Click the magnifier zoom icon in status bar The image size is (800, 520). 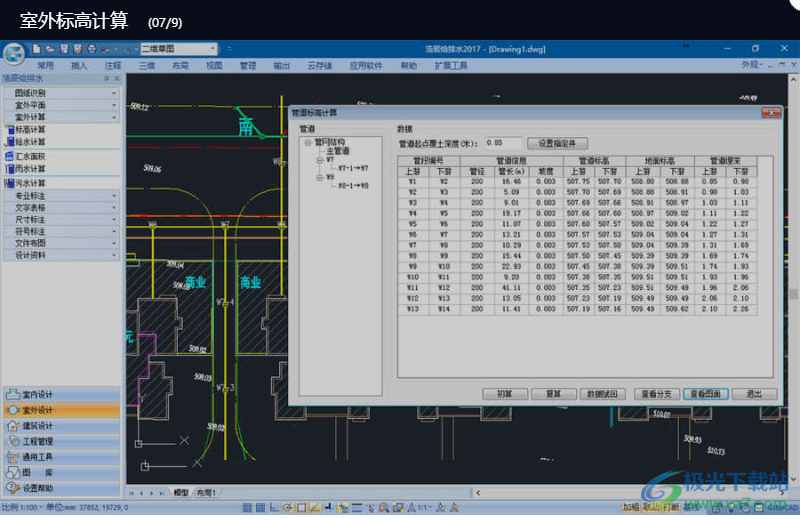(384, 507)
